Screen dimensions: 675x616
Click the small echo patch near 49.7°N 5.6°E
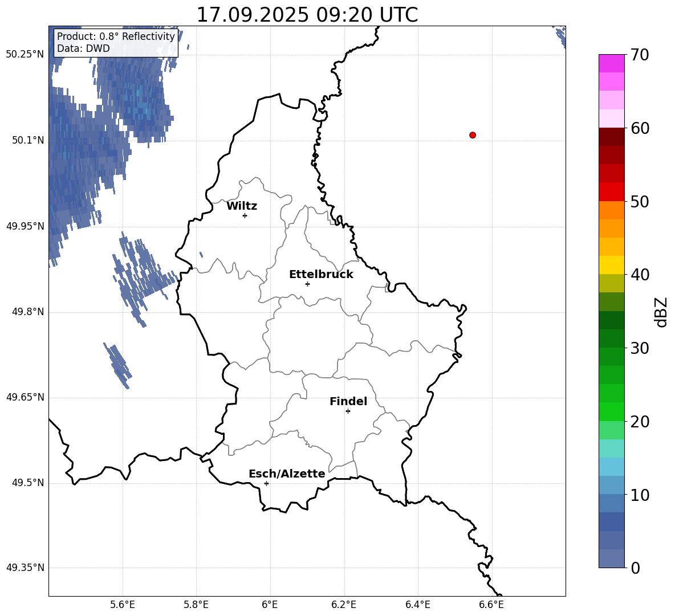(x=117, y=365)
